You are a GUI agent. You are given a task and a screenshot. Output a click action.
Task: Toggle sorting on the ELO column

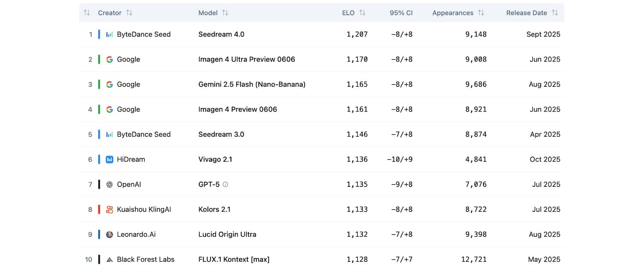coord(362,12)
